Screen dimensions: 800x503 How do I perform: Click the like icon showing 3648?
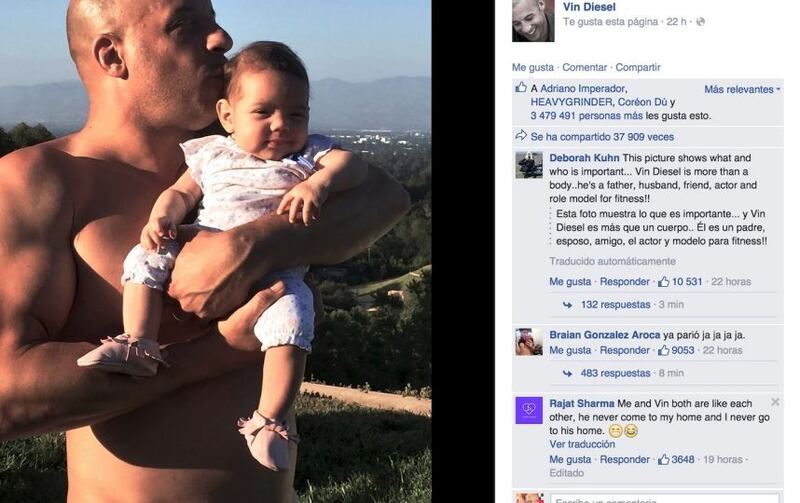[x=663, y=460]
